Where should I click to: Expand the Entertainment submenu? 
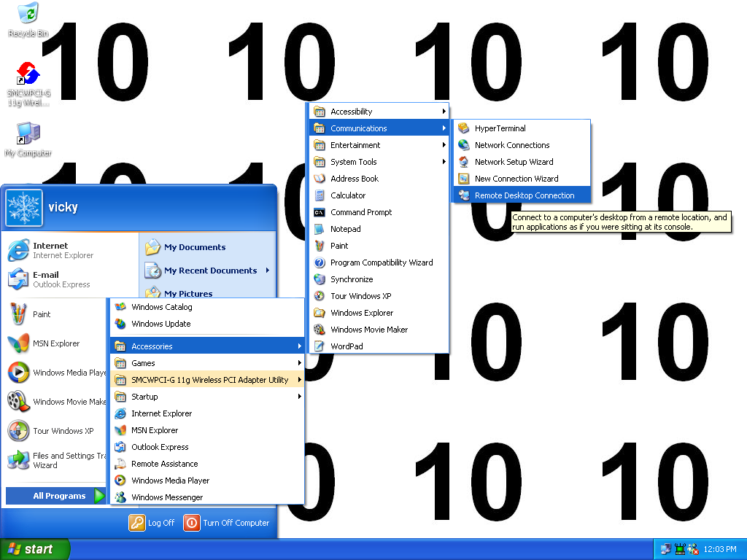[379, 145]
